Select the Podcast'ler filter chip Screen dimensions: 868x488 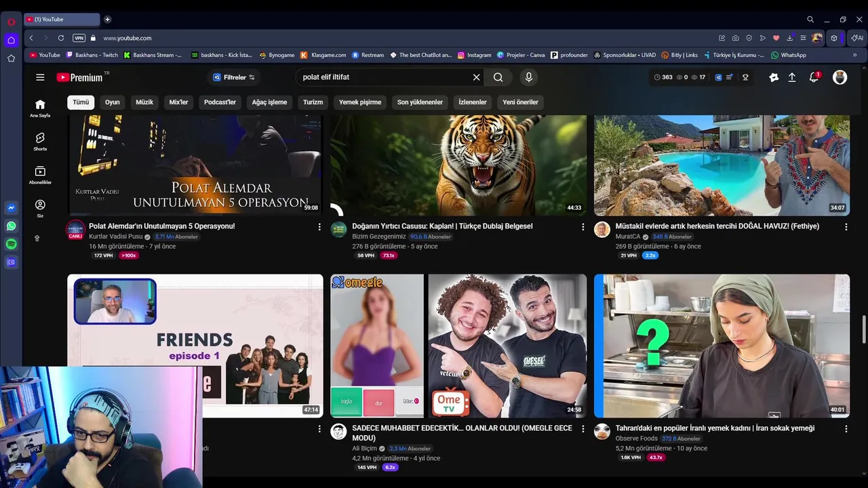click(220, 102)
